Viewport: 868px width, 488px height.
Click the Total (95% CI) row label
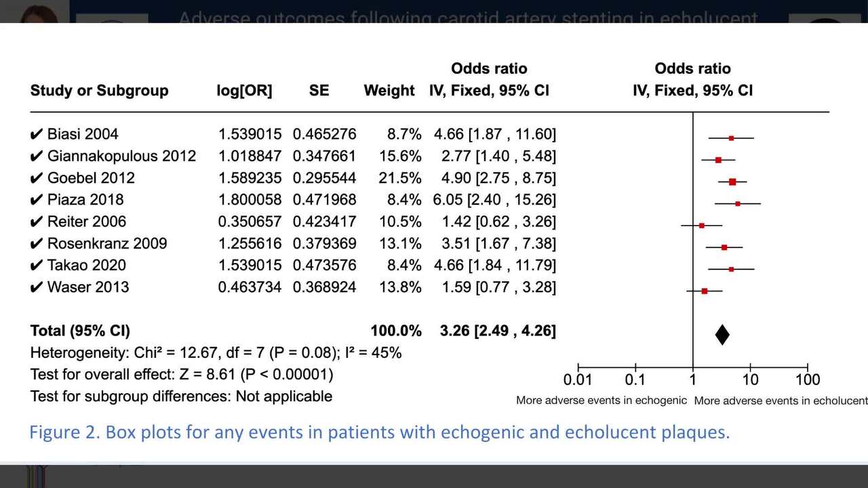pyautogui.click(x=80, y=331)
